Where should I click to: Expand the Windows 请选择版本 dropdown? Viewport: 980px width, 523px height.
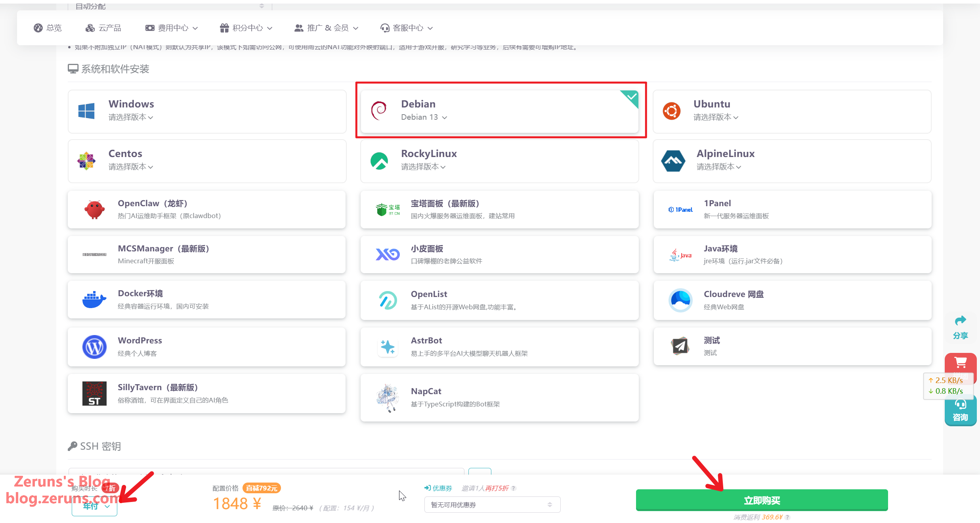(x=131, y=117)
